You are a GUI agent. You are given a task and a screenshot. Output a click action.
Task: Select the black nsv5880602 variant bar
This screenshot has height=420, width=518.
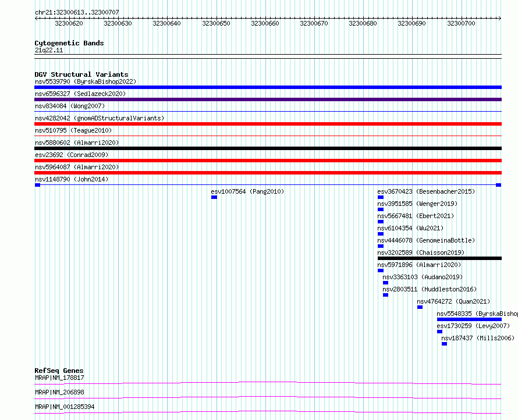point(268,148)
